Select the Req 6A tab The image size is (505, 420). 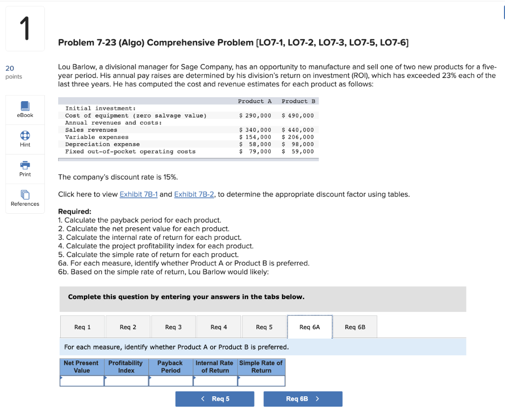coord(310,327)
